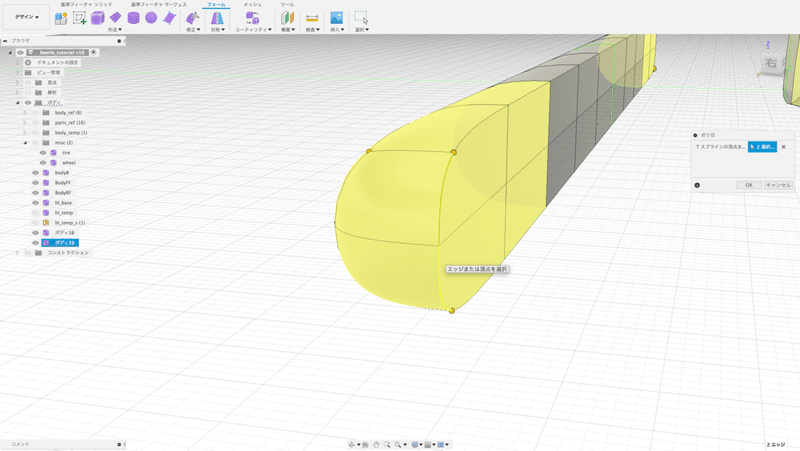Clear selection with X in crease dialog
This screenshot has width=800, height=451.
tap(784, 147)
